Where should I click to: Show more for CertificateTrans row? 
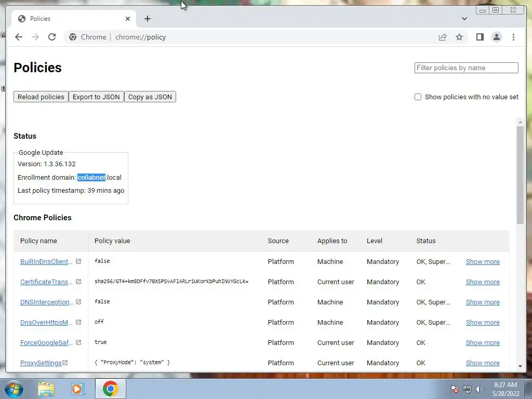click(x=483, y=282)
